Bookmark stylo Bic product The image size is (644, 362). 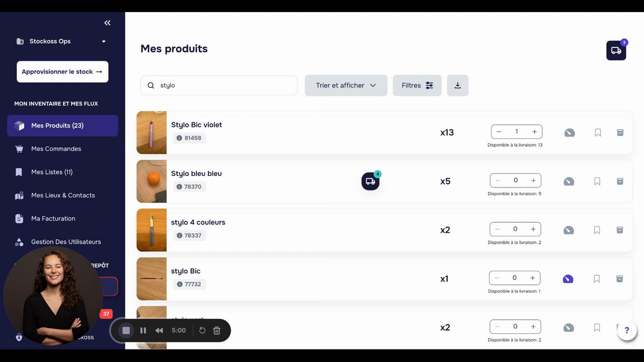(597, 279)
